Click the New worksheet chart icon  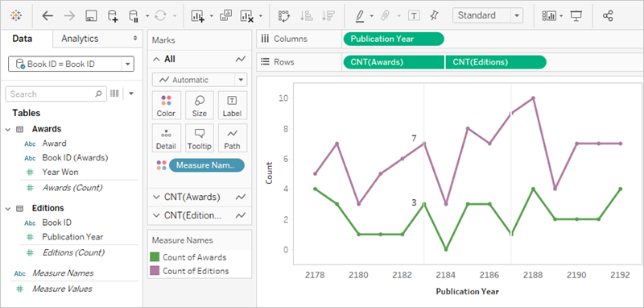(x=197, y=15)
